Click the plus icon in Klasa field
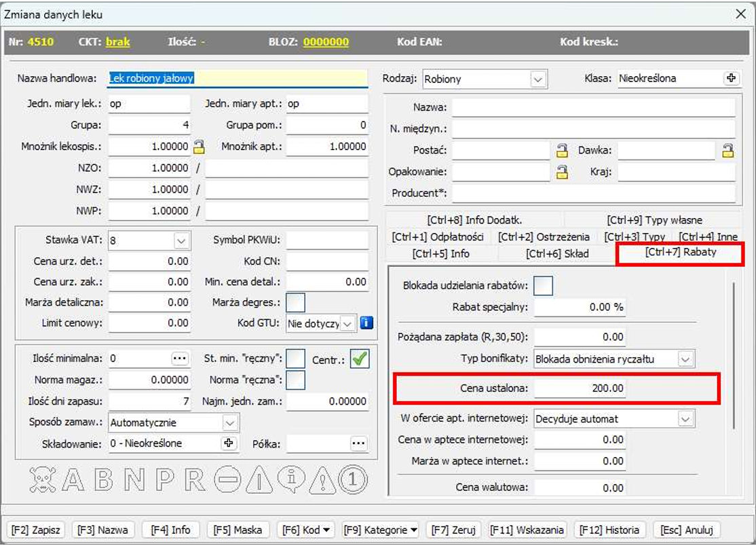 coord(731,78)
